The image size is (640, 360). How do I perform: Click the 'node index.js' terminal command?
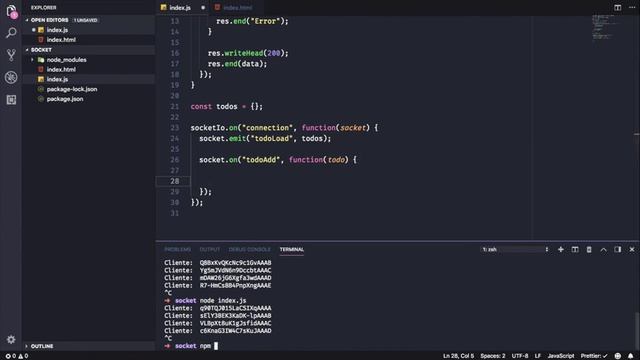tap(223, 300)
